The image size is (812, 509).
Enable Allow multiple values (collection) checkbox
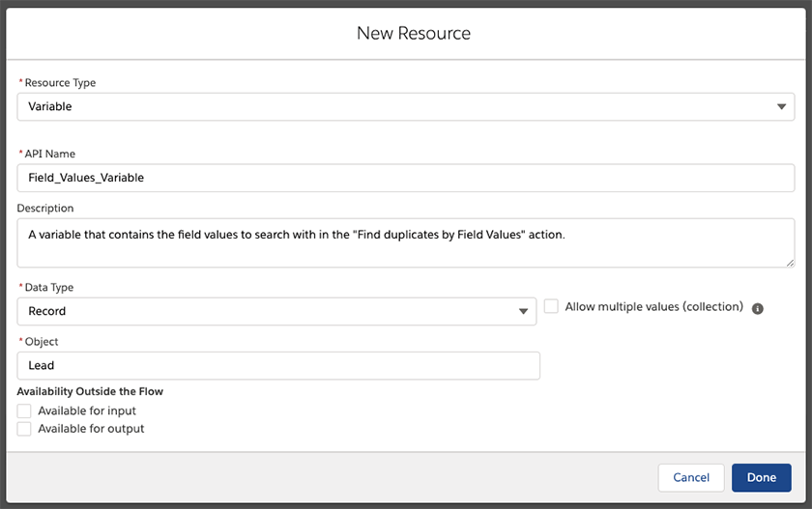coord(551,306)
